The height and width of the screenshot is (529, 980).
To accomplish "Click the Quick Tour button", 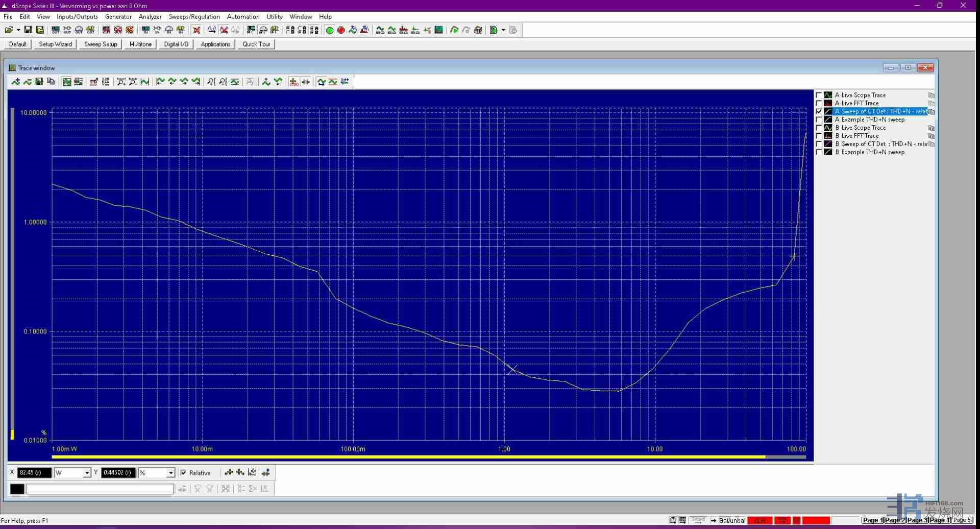I will (x=256, y=44).
